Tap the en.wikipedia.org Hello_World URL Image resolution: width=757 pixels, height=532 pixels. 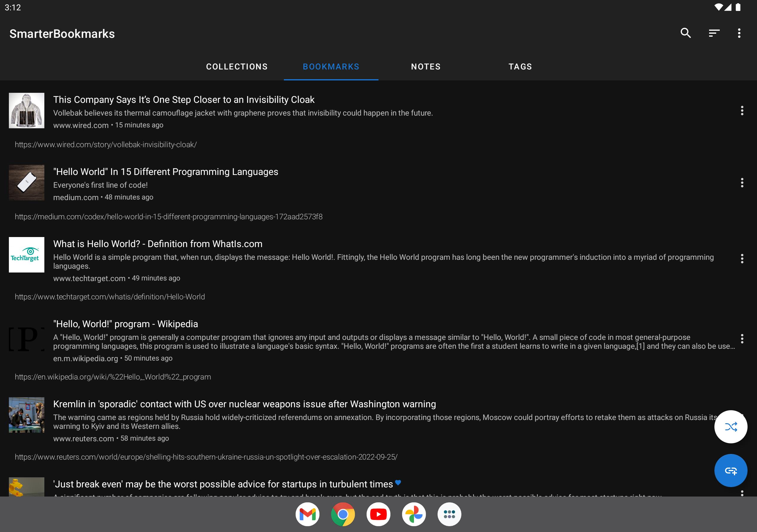click(x=113, y=377)
